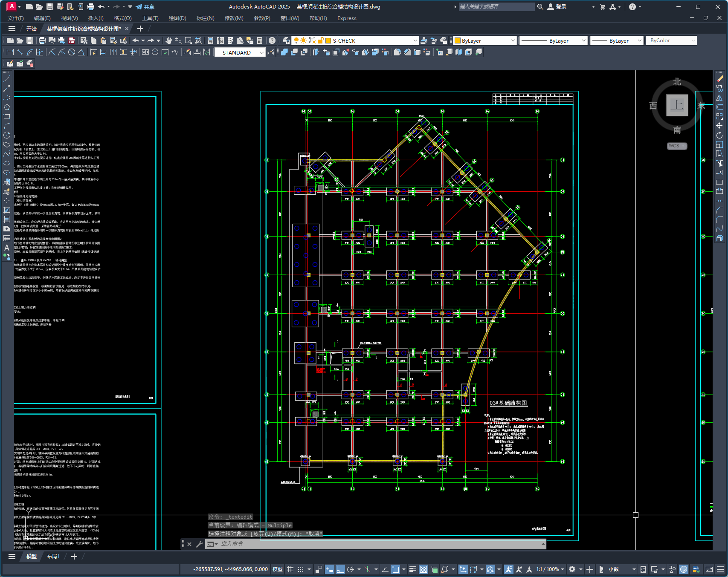Click the Customize wrench icon in command line
Screen dimensions: 728x577
[199, 544]
